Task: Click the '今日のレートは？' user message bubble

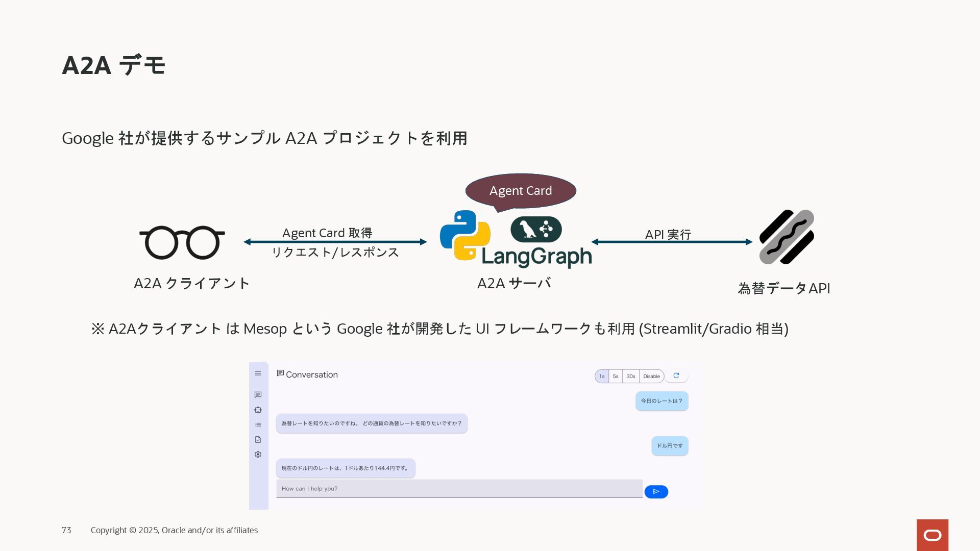Action: click(x=662, y=401)
